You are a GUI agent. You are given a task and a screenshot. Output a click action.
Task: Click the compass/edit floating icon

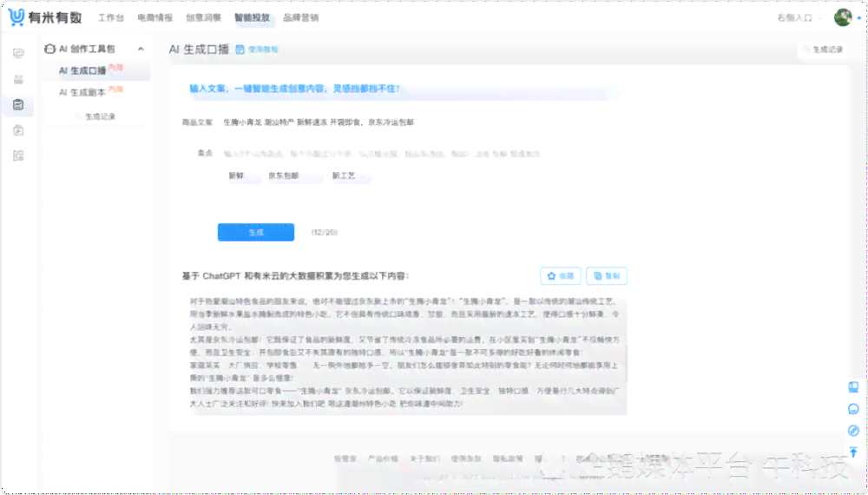coord(853,430)
